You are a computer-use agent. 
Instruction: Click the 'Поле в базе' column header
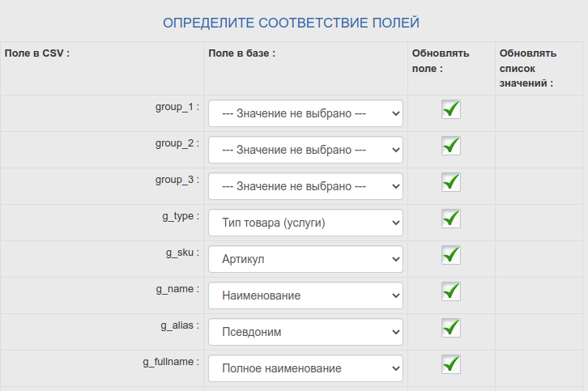(242, 53)
